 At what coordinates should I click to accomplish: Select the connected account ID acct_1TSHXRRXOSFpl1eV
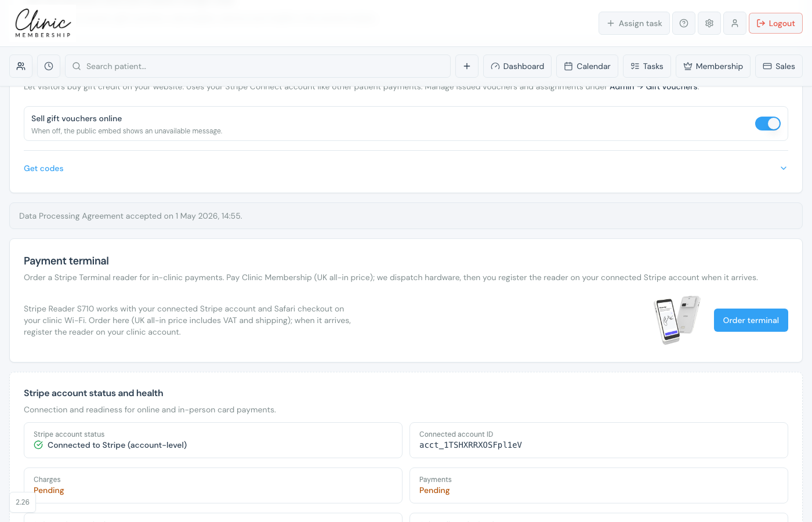point(470,445)
